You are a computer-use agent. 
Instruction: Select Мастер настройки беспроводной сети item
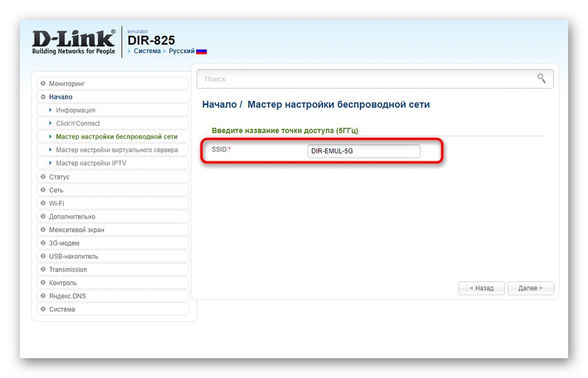[x=113, y=137]
